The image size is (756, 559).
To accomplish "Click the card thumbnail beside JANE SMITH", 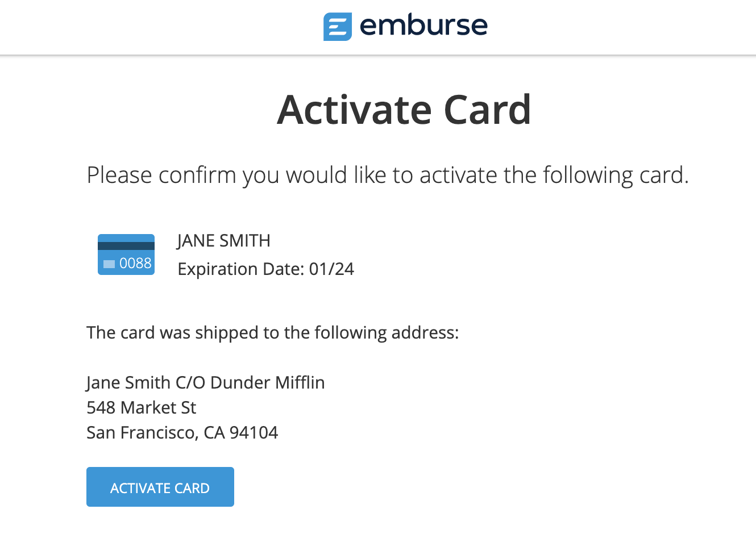I will pos(126,254).
